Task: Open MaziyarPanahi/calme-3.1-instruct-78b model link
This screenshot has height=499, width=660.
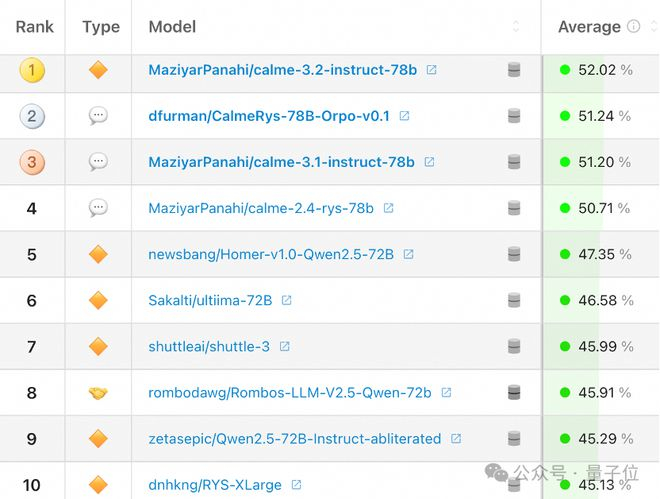Action: click(281, 162)
